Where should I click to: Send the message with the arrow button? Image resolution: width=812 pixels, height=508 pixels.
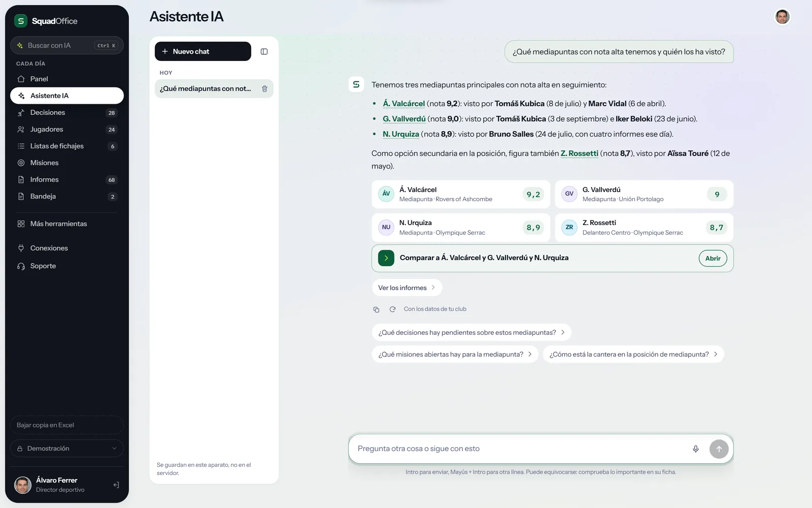[719, 449]
